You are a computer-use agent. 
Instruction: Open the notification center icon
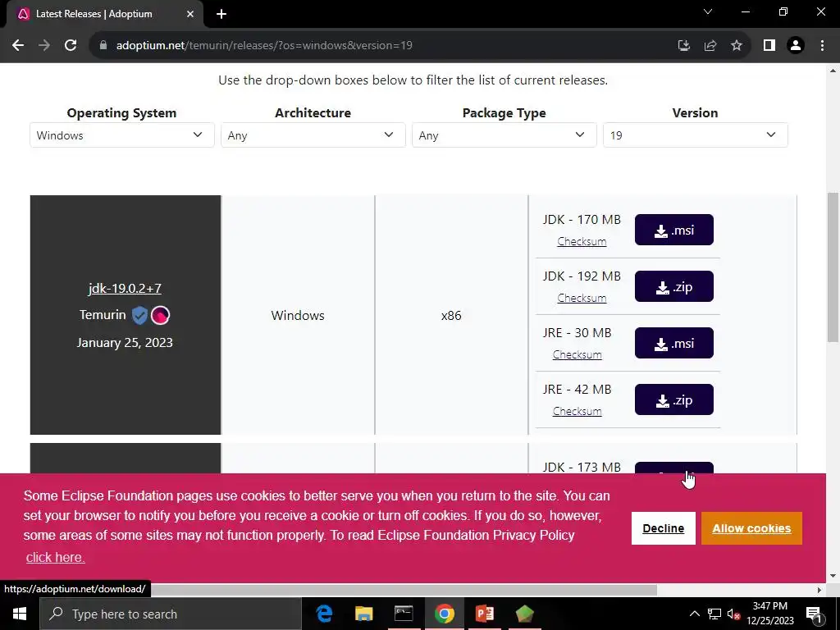pos(813,614)
